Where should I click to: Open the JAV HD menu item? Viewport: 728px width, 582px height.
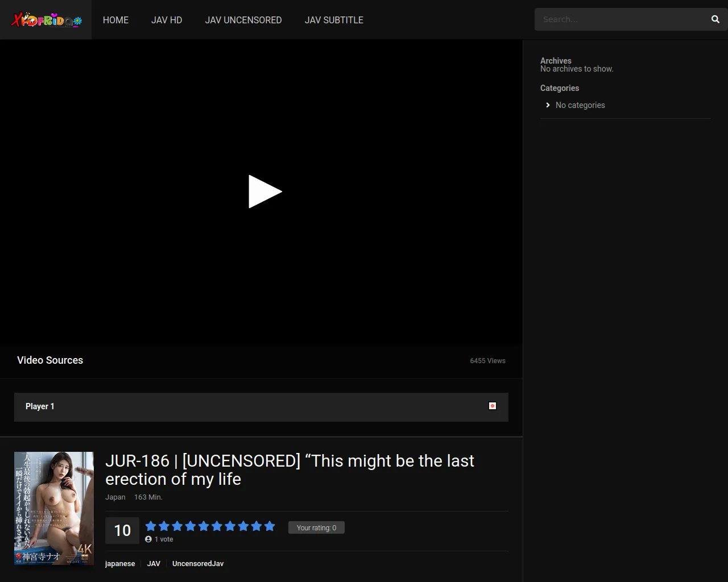tap(167, 20)
